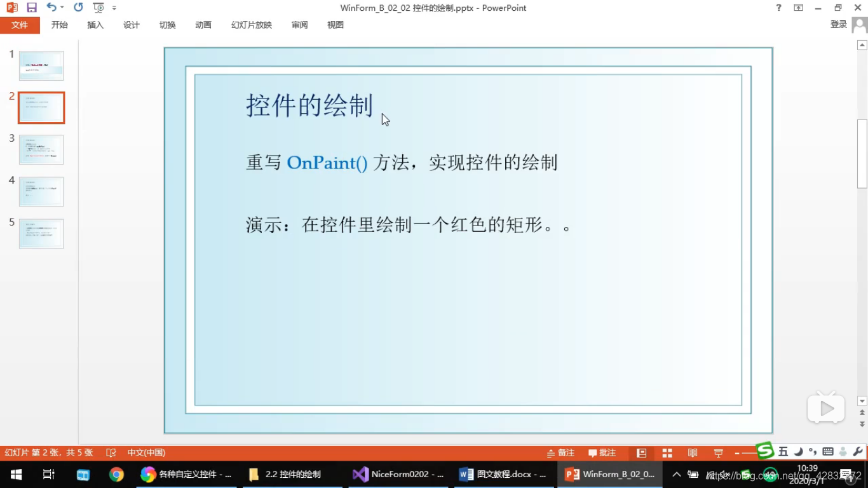Toggle the 批注 comments pane
The width and height of the screenshot is (868, 488).
pos(602,453)
